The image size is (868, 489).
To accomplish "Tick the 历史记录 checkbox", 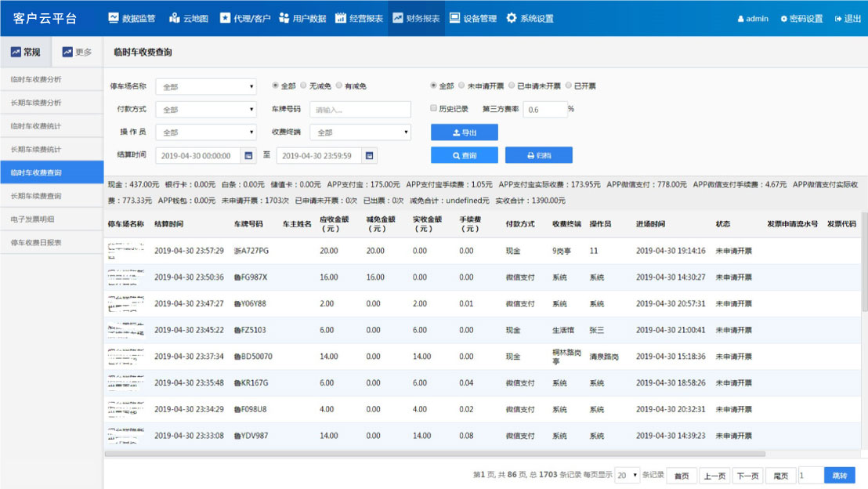I will click(x=433, y=109).
